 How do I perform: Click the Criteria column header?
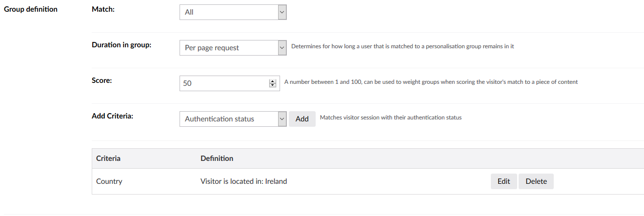tap(108, 158)
